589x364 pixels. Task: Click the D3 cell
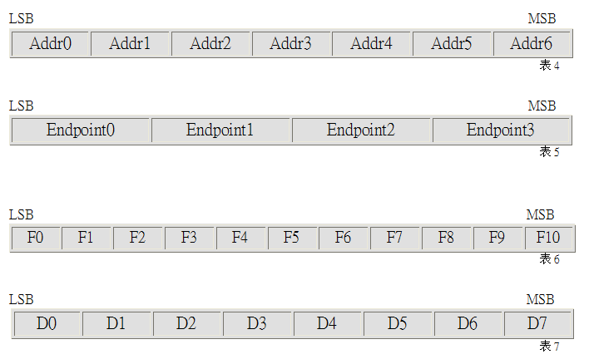pyautogui.click(x=257, y=323)
